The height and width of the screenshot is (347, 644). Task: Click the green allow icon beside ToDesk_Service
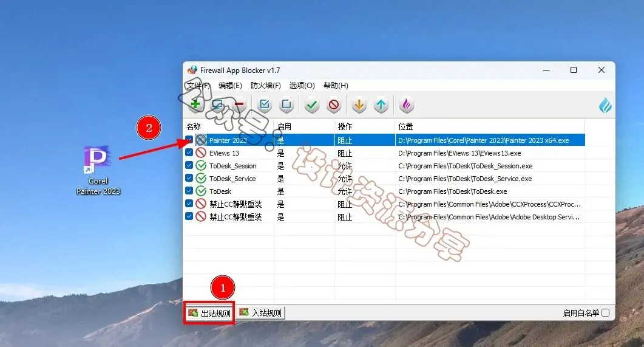(200, 179)
